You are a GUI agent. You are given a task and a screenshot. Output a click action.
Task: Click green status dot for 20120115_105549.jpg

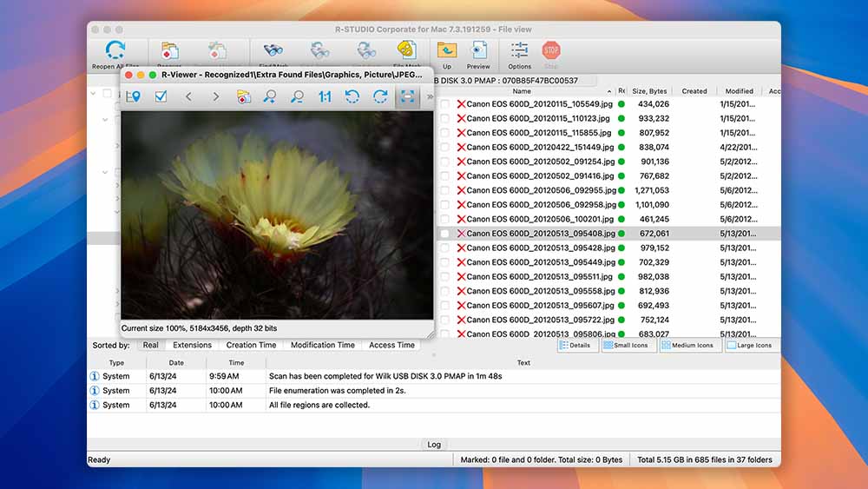[621, 104]
